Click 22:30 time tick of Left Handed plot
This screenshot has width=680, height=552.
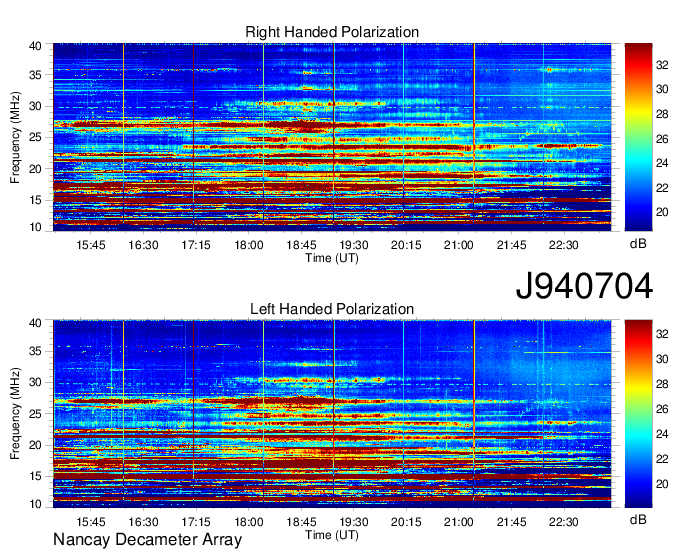point(564,522)
